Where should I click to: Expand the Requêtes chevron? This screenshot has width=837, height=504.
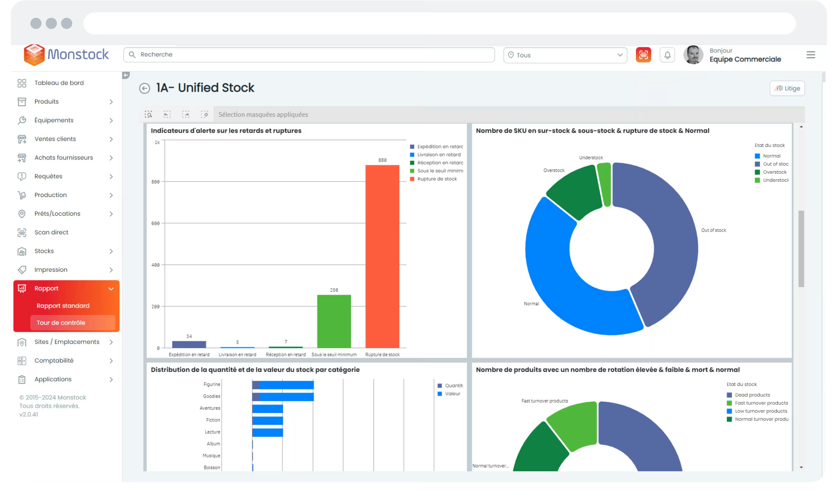111,177
